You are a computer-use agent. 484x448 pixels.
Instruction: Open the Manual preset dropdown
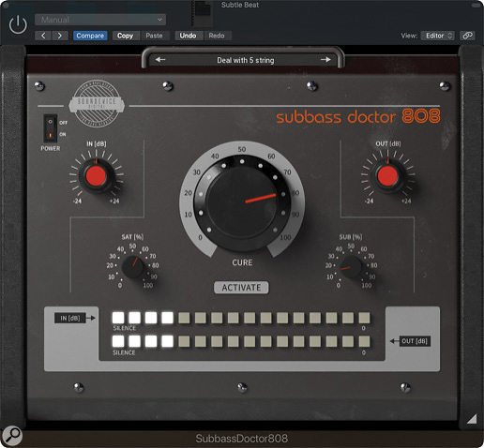pyautogui.click(x=100, y=20)
